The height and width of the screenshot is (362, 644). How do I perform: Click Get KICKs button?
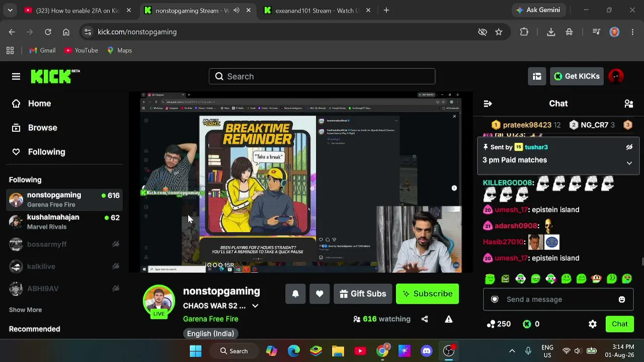[x=577, y=76]
